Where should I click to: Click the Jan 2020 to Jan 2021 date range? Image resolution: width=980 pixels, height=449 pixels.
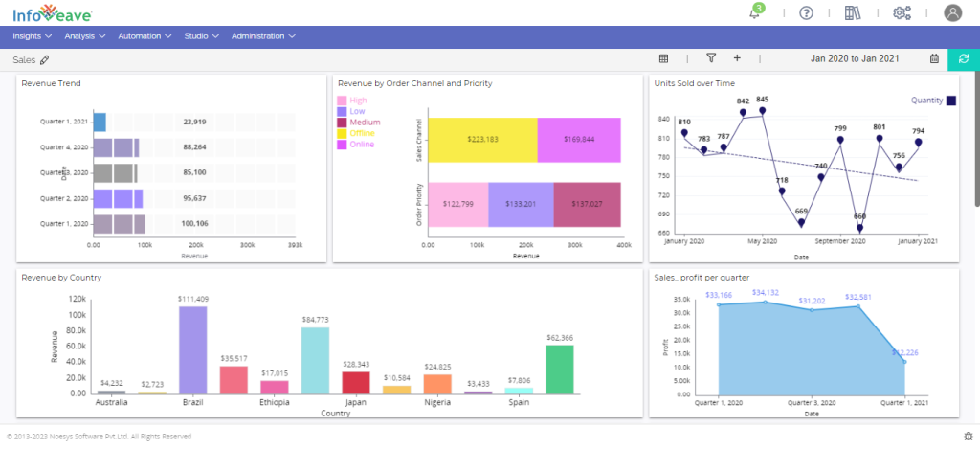point(855,58)
